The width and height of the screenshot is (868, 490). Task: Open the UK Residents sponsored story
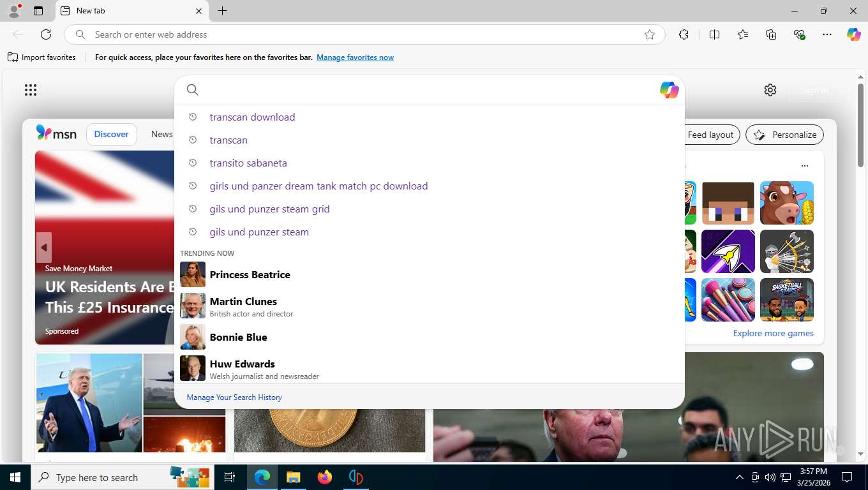tap(108, 297)
